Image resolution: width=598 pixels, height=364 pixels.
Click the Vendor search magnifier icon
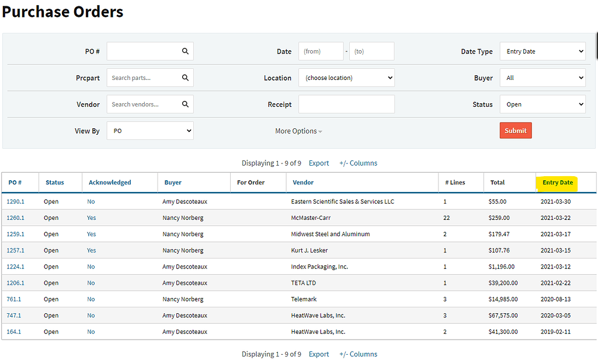(185, 104)
